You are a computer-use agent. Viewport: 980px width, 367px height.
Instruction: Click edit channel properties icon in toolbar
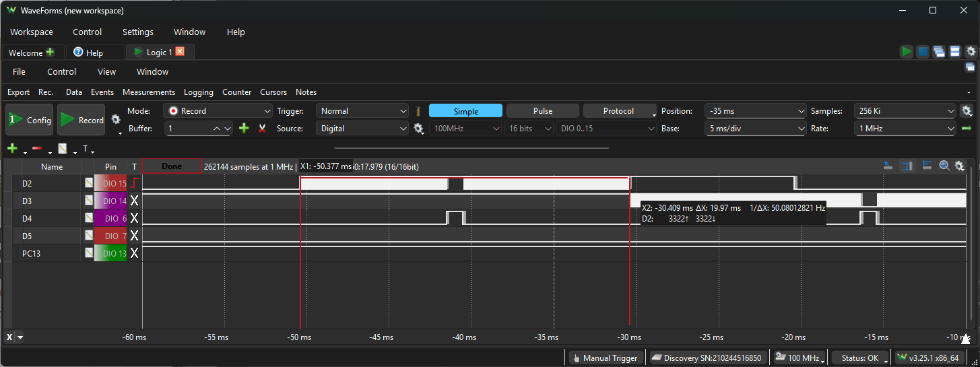pos(62,148)
